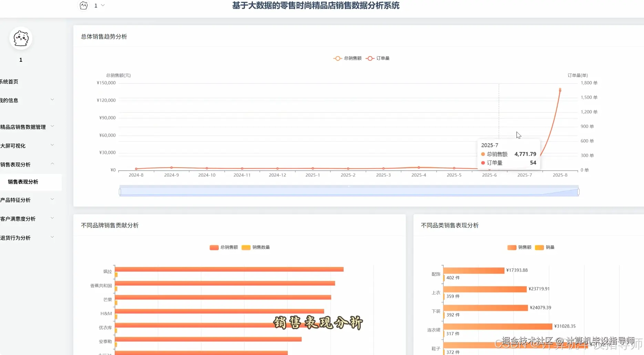Click the 配饰 bar showing ¥17393.88
The width and height of the screenshot is (644, 355).
(x=474, y=270)
